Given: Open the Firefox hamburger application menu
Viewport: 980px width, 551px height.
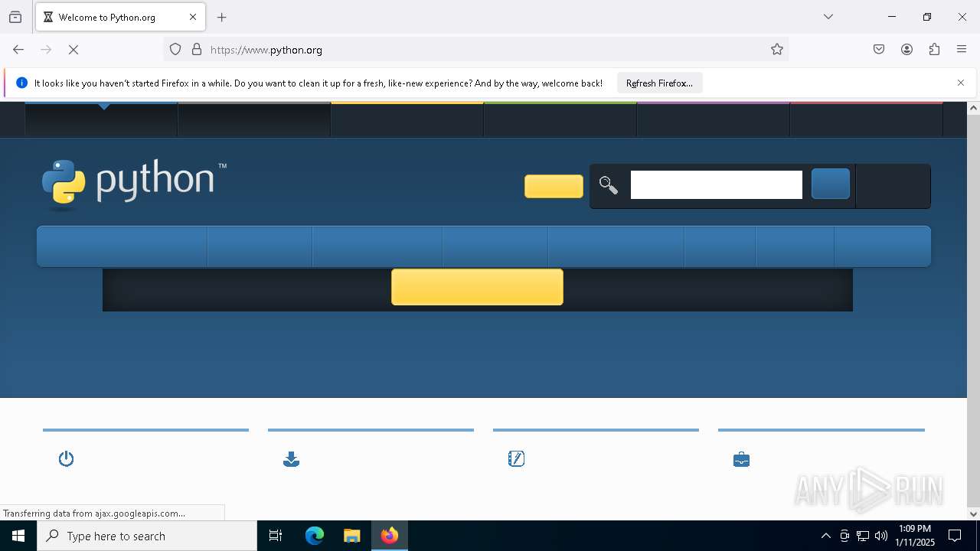Looking at the screenshot, I should point(962,50).
